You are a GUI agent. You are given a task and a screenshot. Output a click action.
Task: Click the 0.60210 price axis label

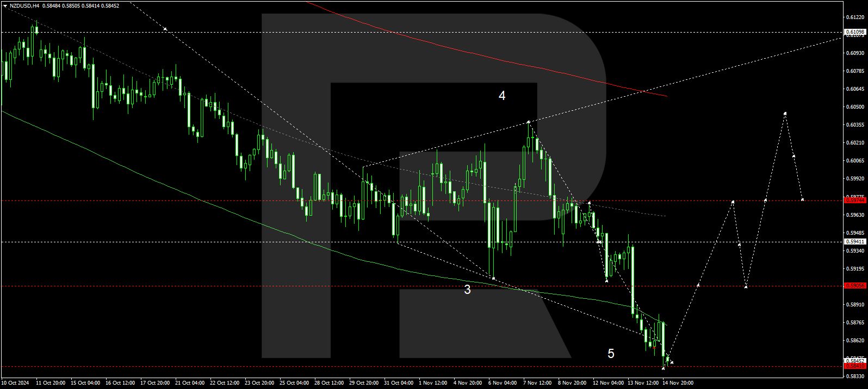tap(855, 143)
